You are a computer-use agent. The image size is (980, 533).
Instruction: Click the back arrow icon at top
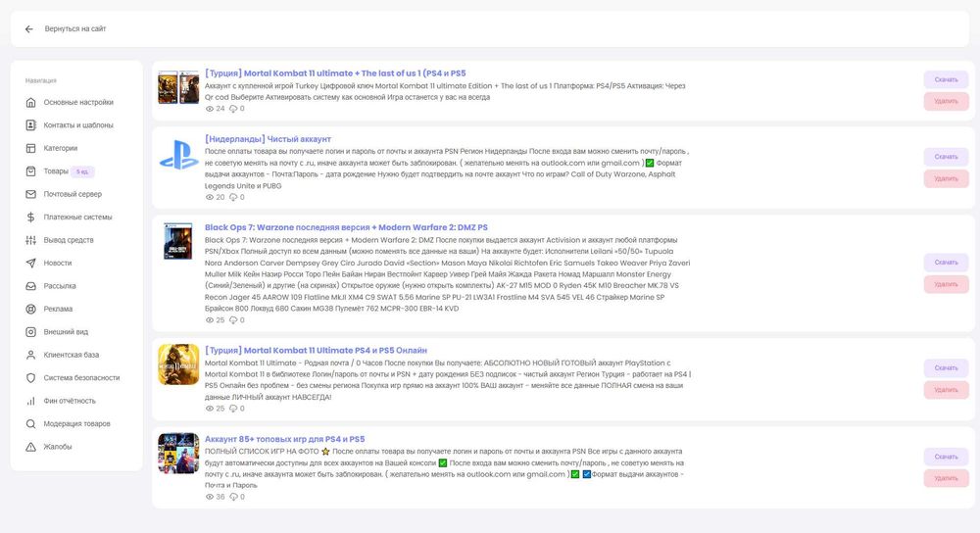click(x=28, y=28)
